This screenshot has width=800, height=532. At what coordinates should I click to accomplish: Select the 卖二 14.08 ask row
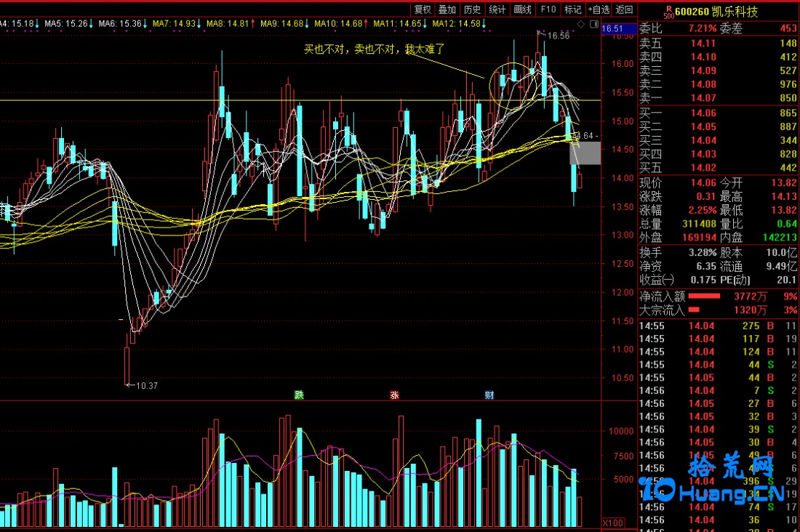(719, 84)
